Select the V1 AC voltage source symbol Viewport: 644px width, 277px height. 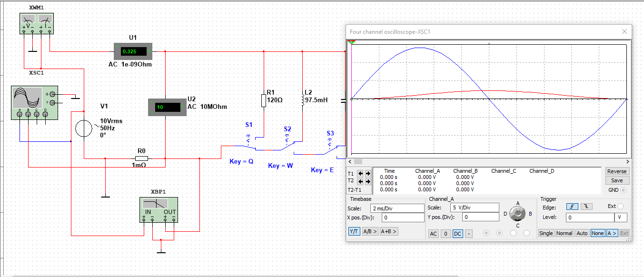tap(84, 129)
